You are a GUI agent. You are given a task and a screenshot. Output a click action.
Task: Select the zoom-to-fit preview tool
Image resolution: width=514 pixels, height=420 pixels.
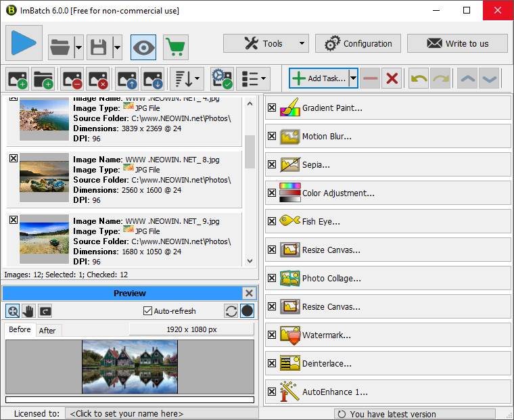pos(12,311)
